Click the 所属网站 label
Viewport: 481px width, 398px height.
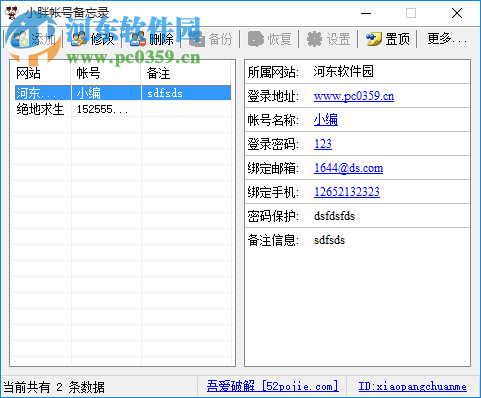click(x=273, y=72)
